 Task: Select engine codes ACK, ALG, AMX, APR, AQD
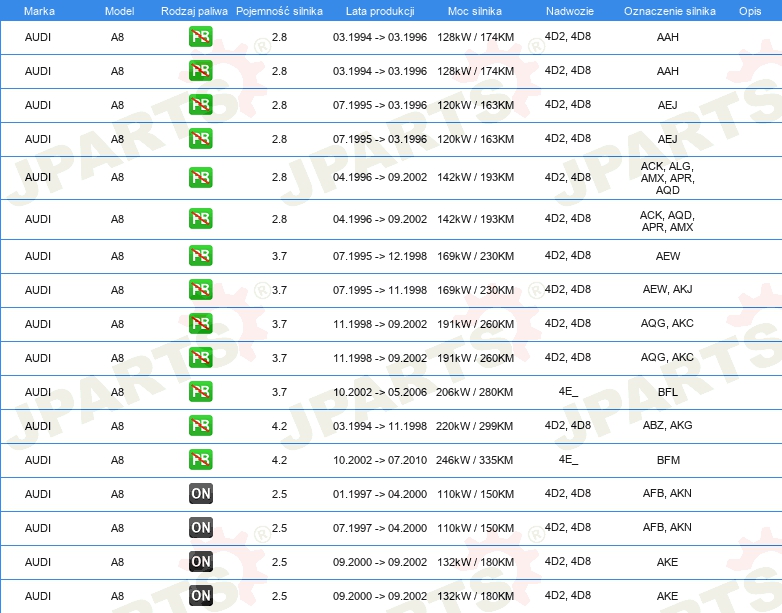(667, 178)
